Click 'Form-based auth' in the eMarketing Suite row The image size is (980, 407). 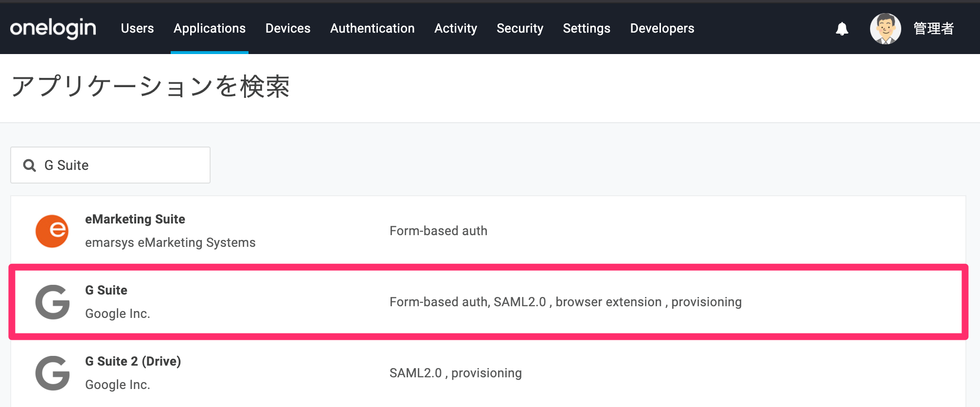(438, 231)
